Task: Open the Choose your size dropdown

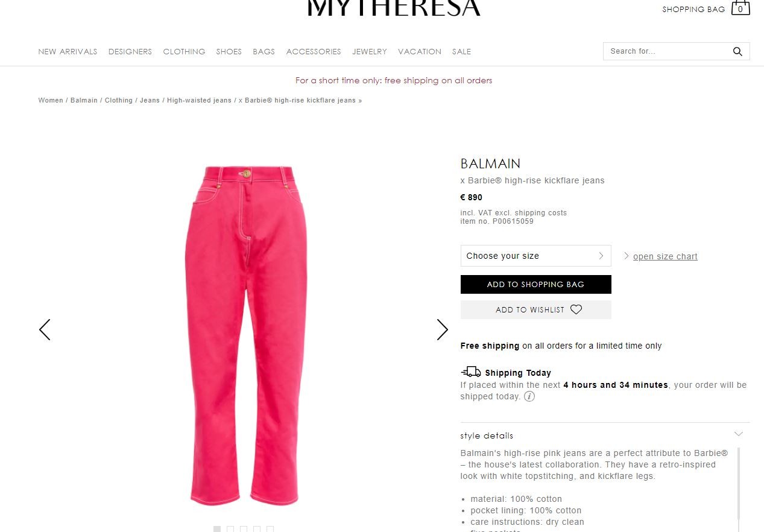Action: coord(535,256)
